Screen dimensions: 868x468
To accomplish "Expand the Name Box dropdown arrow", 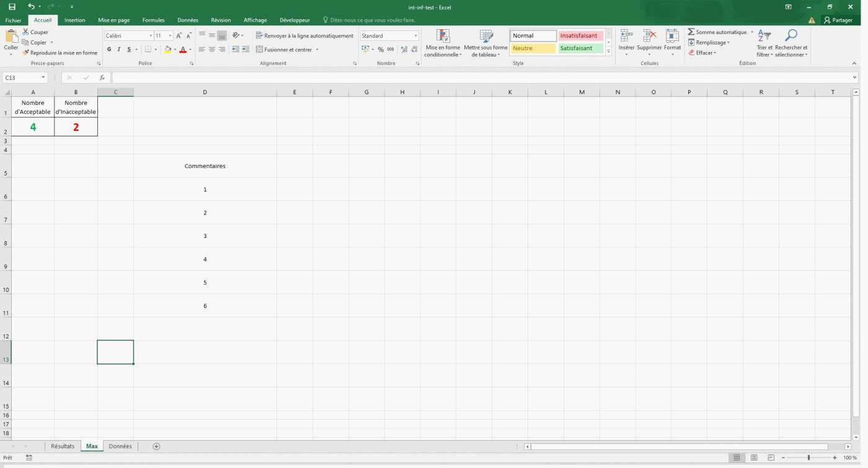I will pyautogui.click(x=43, y=78).
